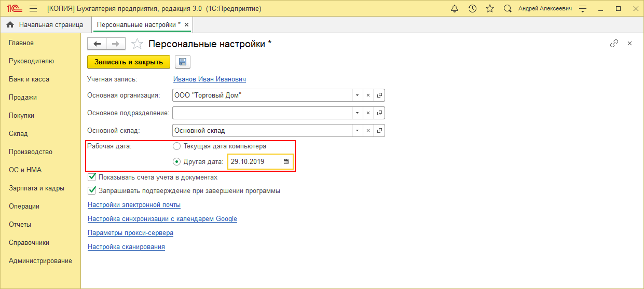Copy link to this form icon
The width and height of the screenshot is (644, 289).
point(614,44)
